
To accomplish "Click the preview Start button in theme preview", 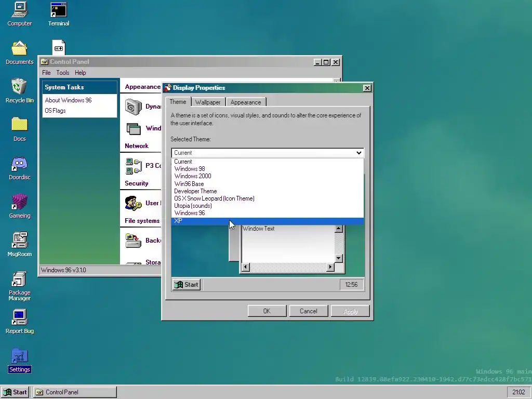I will (187, 285).
